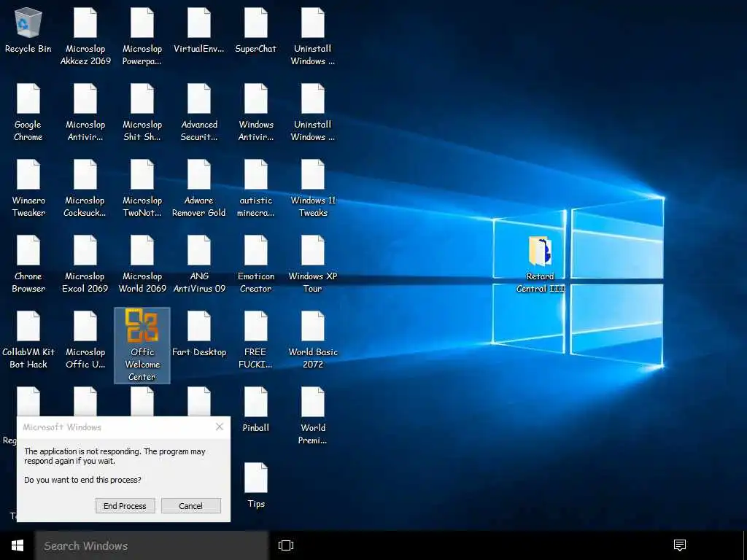
Task: Open Advanced Securit... shortcut
Action: click(198, 112)
